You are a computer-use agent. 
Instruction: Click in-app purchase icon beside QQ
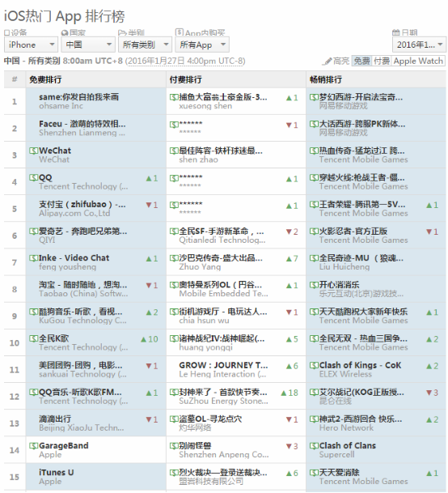coord(33,177)
